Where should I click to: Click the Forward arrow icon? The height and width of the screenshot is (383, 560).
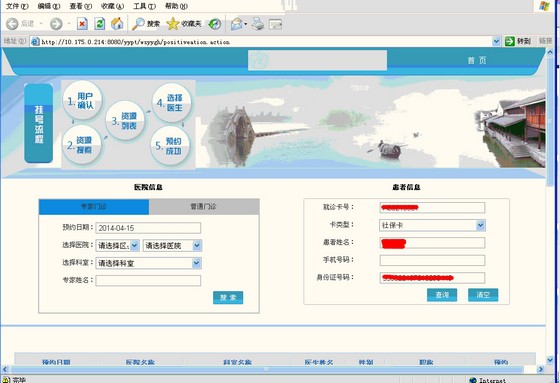56,24
